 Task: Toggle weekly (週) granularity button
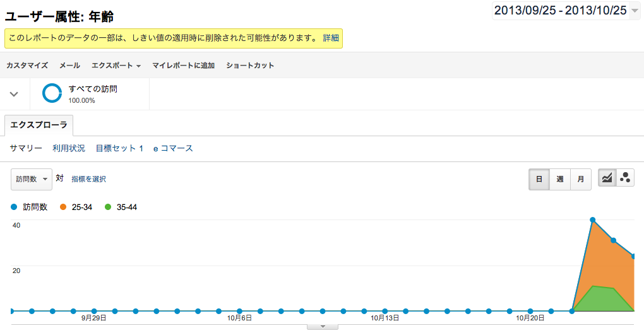tap(560, 179)
